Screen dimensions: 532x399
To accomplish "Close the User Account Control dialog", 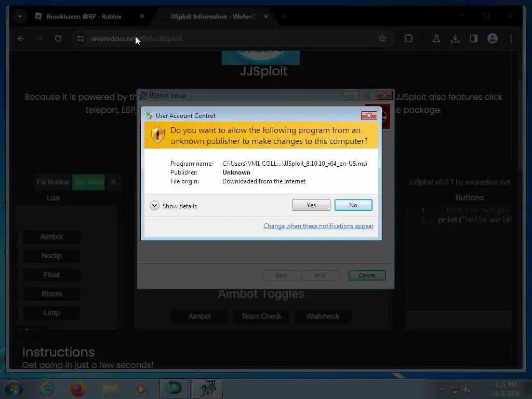I will 369,116.
